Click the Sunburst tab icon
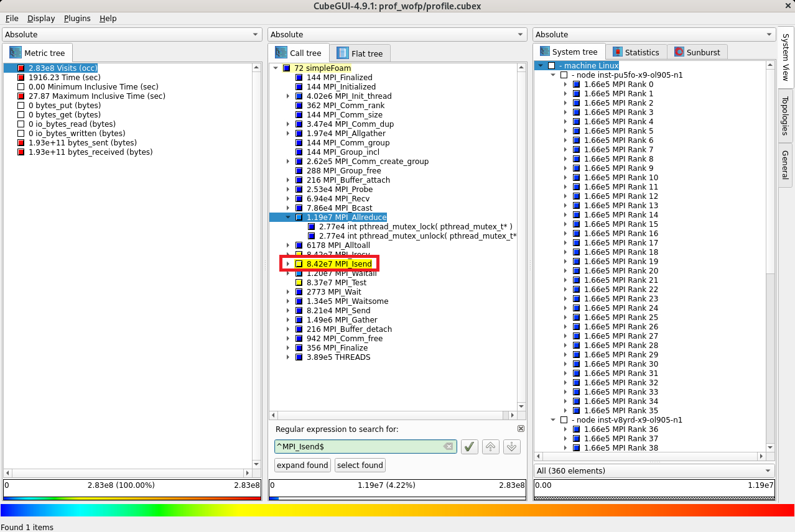Image resolution: width=795 pixels, height=532 pixels. point(679,52)
